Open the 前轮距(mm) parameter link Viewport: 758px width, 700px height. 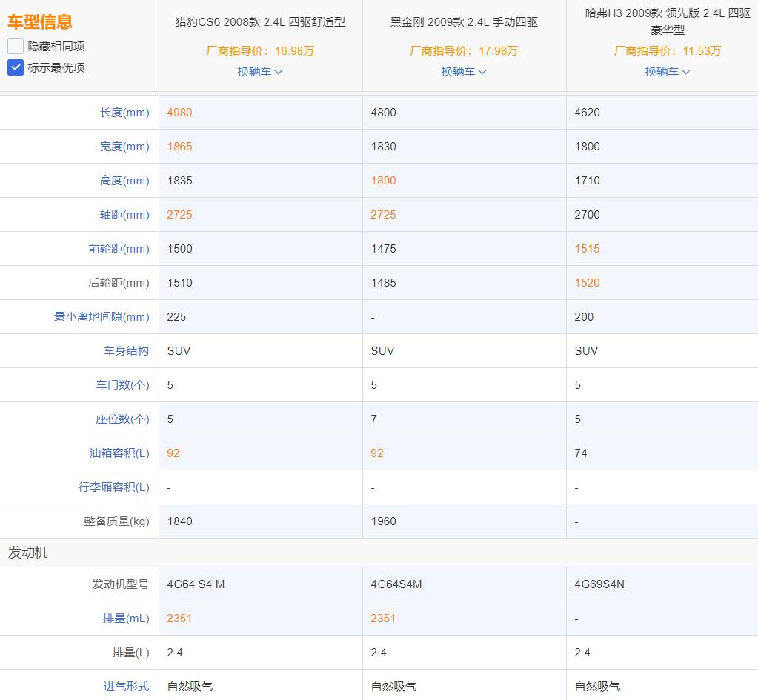120,248
